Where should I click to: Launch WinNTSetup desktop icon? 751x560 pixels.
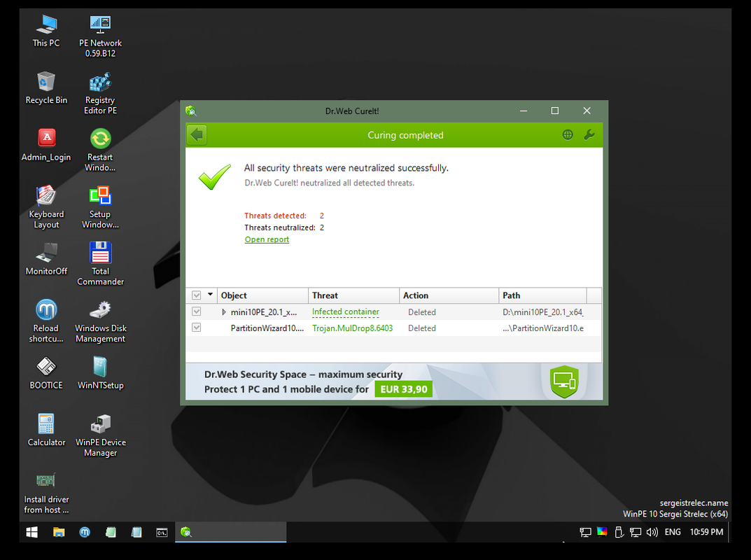click(100, 373)
